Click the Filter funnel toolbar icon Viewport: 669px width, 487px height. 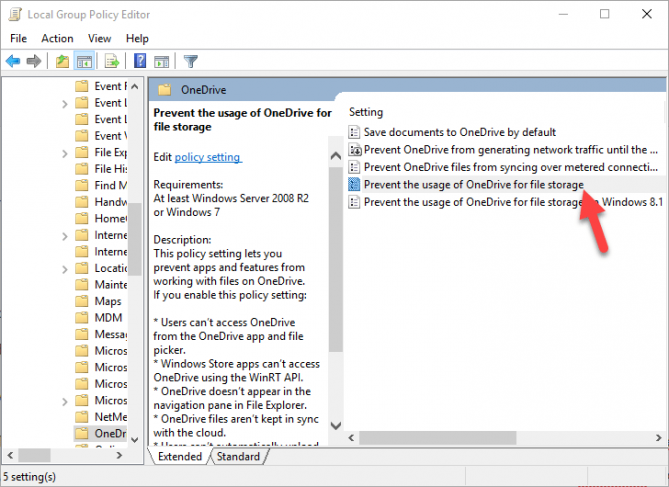click(191, 61)
